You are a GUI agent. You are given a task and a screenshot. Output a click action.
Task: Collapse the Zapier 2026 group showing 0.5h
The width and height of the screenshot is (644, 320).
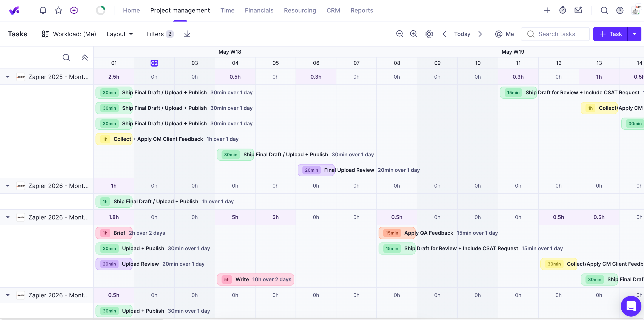coord(8,295)
